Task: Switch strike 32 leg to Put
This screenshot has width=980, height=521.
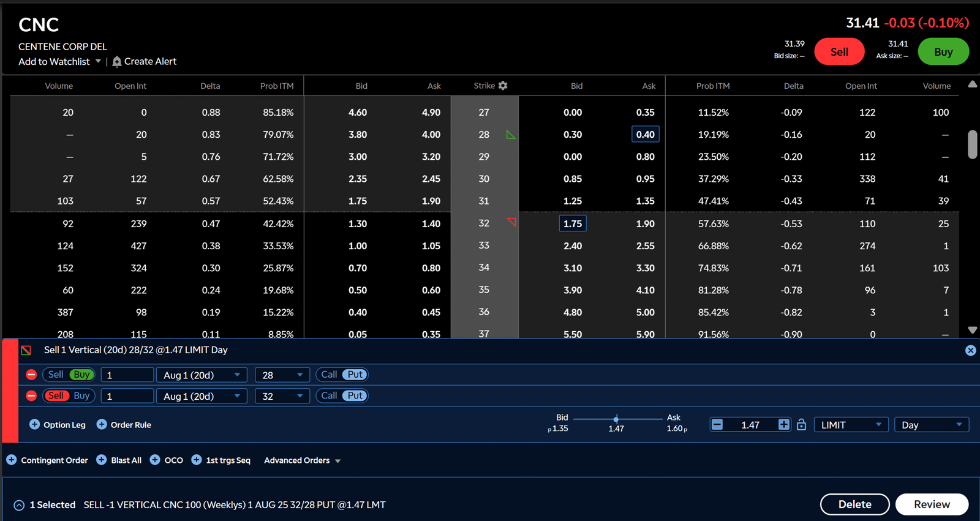Action: click(355, 396)
